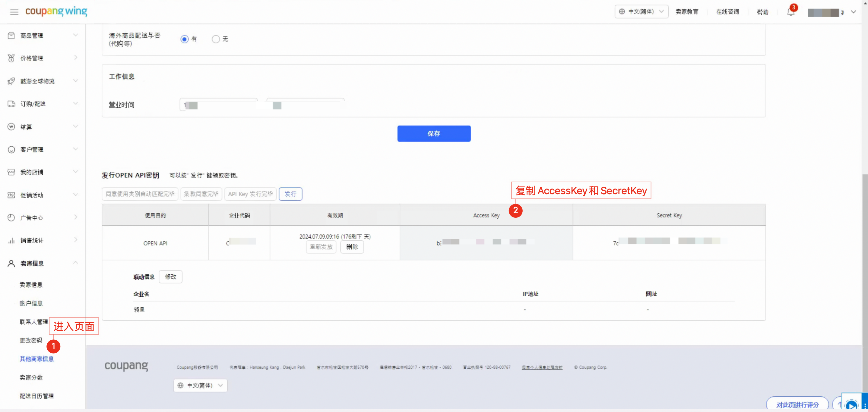This screenshot has height=412, width=868.
Task: Open 卖家分数 submenu item
Action: 31,377
